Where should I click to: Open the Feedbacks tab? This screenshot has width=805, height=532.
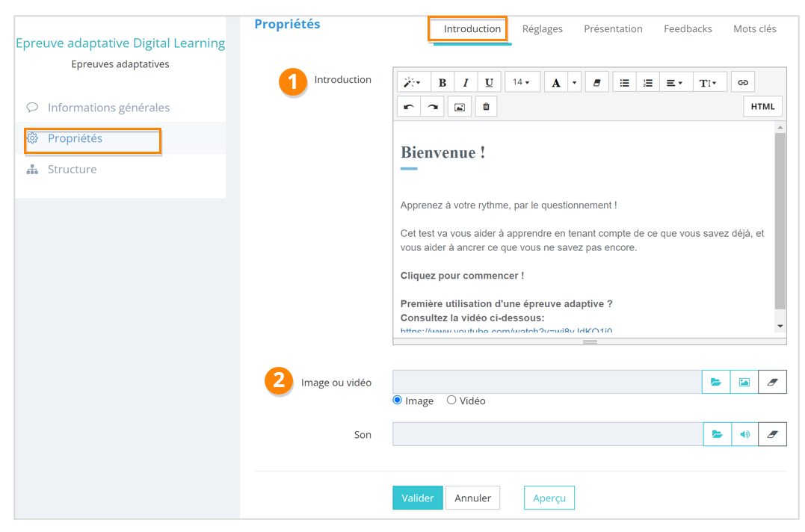point(688,29)
